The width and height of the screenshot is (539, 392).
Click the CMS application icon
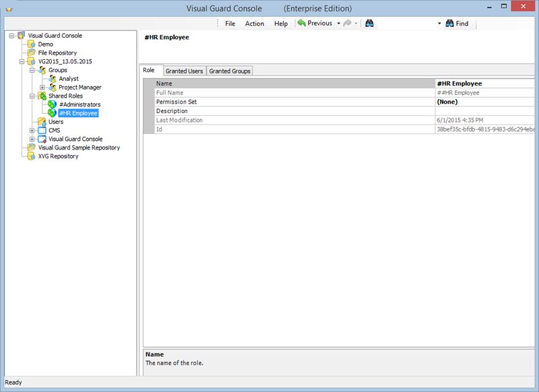[42, 130]
